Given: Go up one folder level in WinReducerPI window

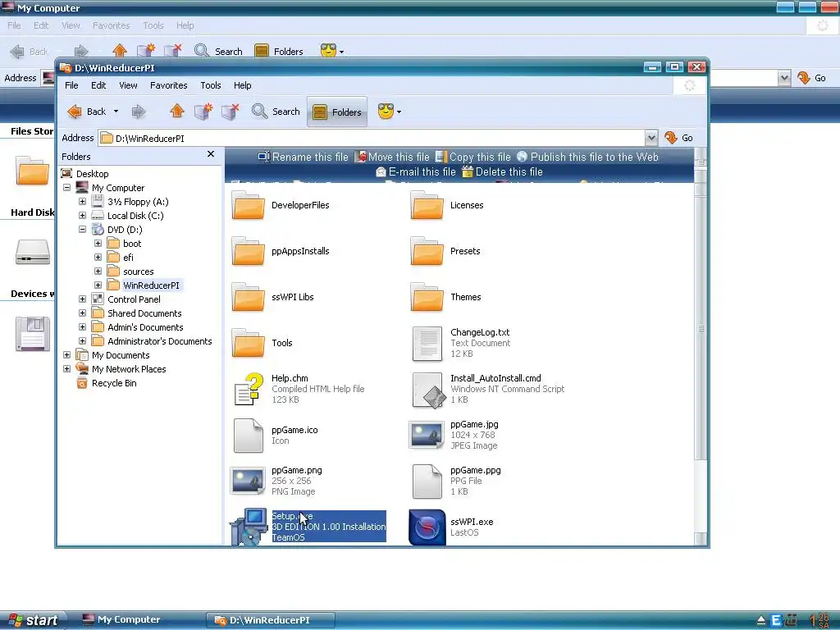Looking at the screenshot, I should pos(177,112).
